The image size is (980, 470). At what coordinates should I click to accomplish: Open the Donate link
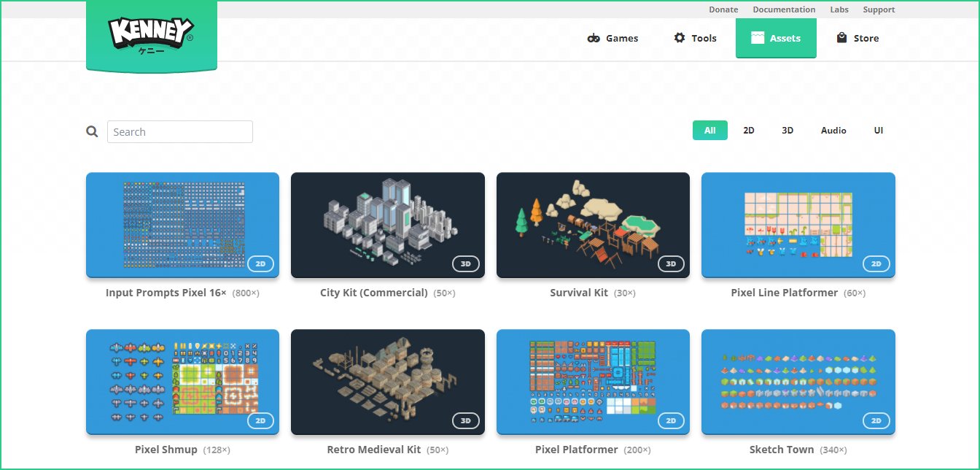723,9
